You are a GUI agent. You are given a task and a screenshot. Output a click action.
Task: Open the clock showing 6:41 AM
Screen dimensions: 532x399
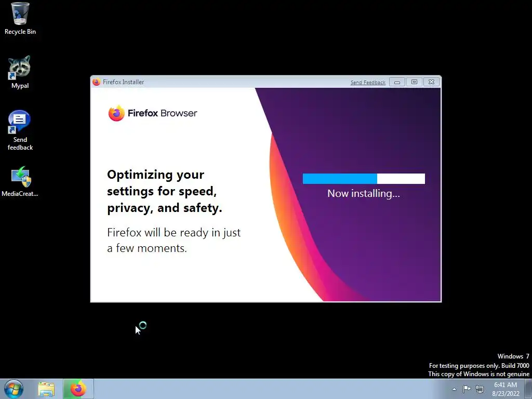[506, 389]
